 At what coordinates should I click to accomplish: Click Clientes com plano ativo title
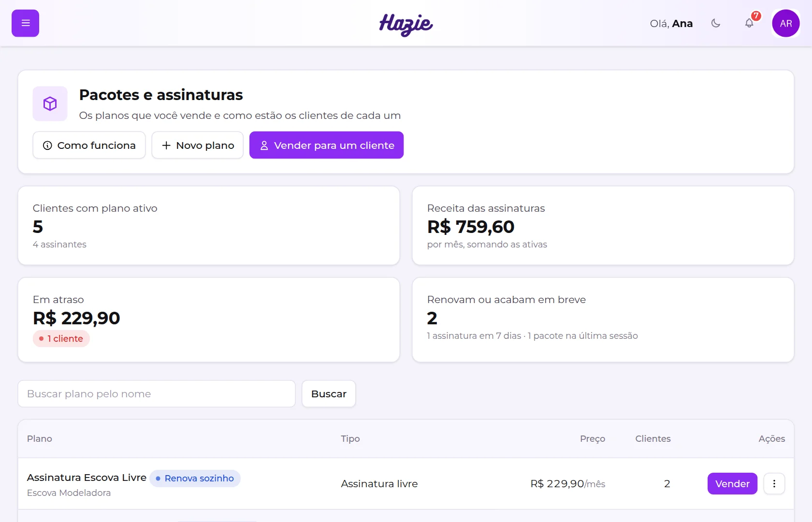[x=95, y=208]
